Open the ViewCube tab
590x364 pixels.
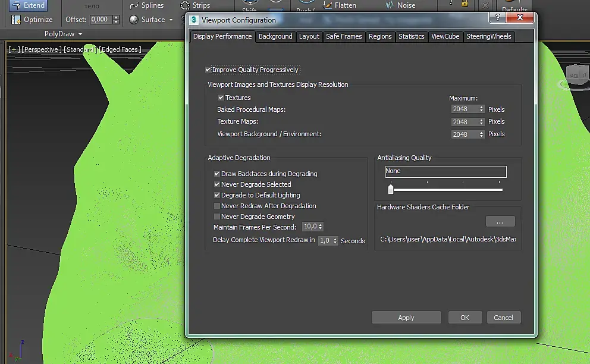pos(445,36)
